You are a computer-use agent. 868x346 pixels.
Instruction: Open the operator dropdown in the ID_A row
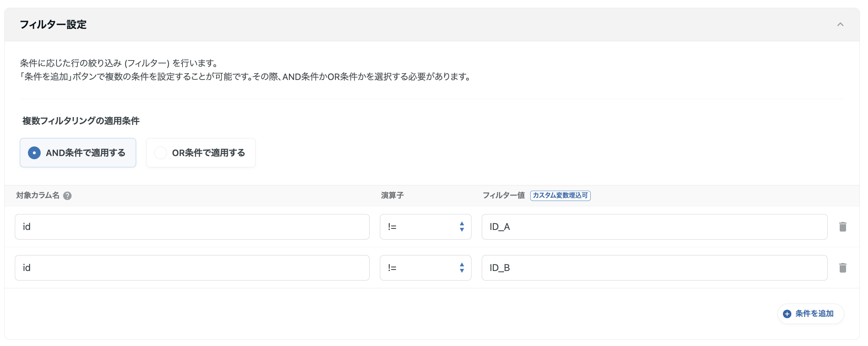tap(426, 227)
